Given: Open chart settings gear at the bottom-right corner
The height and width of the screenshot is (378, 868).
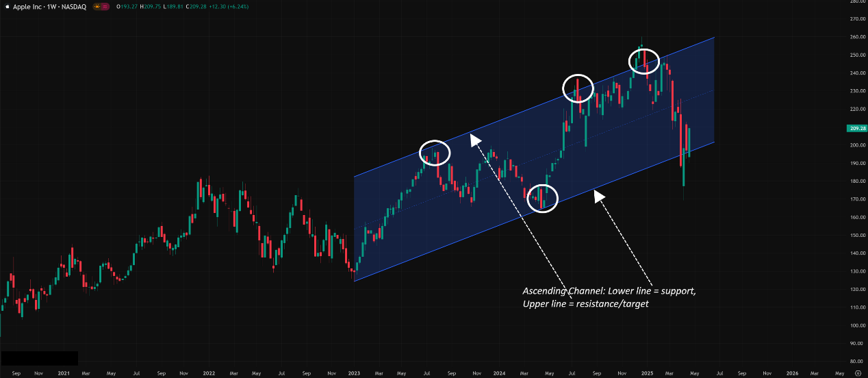Looking at the screenshot, I should [x=857, y=373].
